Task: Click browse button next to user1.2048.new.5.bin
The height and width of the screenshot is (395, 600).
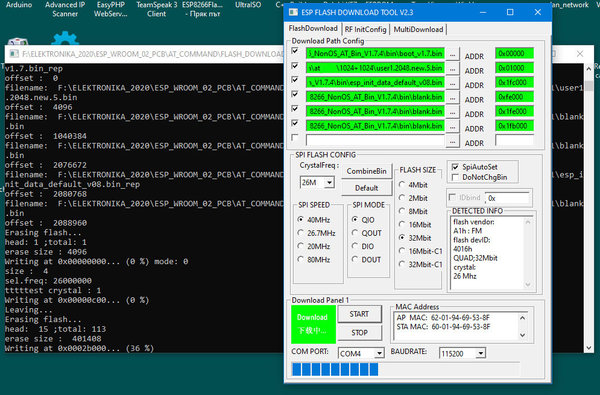Action: (452, 69)
